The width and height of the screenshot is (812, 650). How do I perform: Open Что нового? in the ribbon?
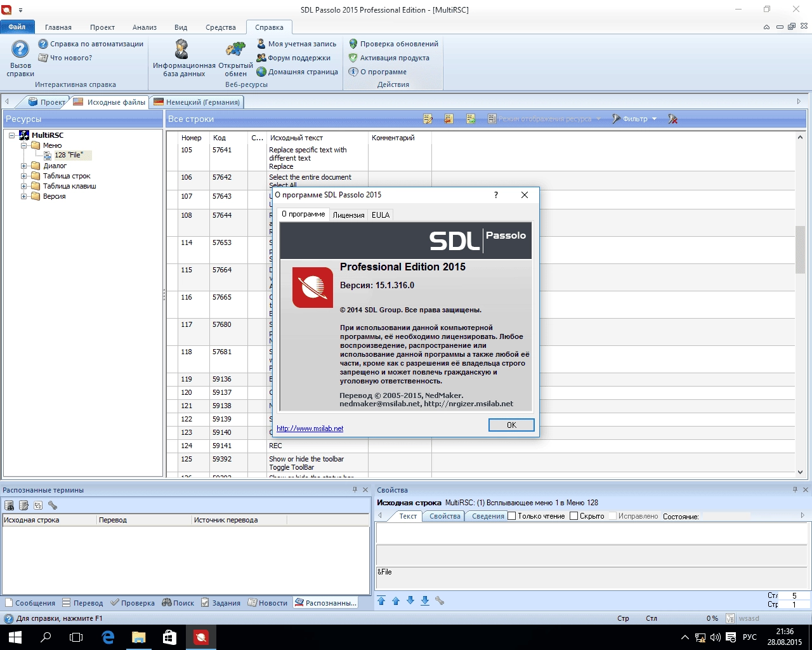[65, 58]
